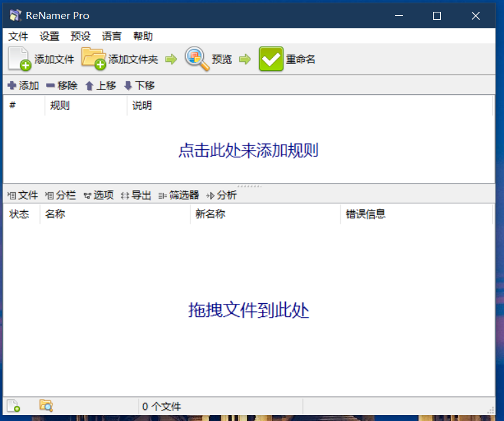Sort by the 错误信息 column header

tap(417, 214)
